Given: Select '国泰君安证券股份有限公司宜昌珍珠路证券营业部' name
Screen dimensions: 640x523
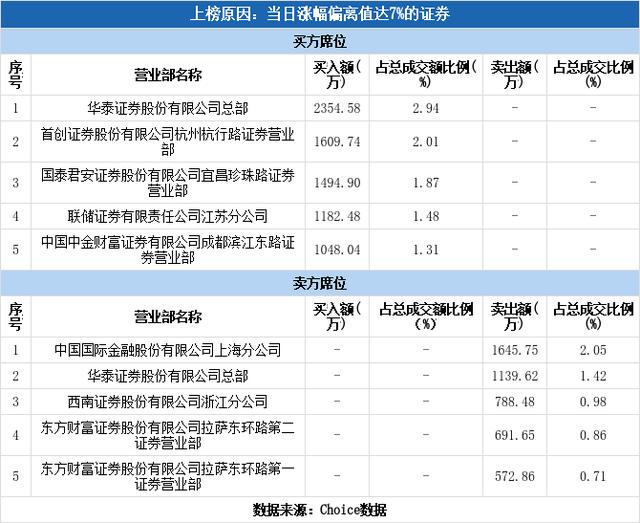Looking at the screenshot, I should click(168, 182).
